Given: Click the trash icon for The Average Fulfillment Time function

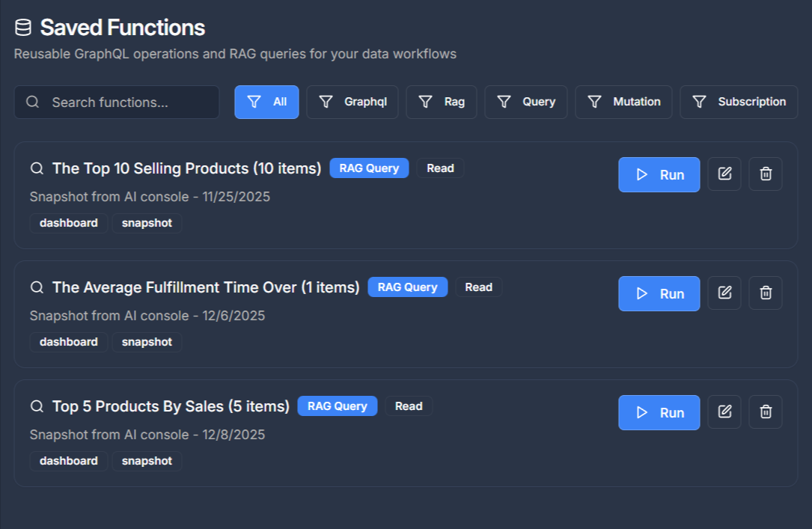Looking at the screenshot, I should (765, 292).
